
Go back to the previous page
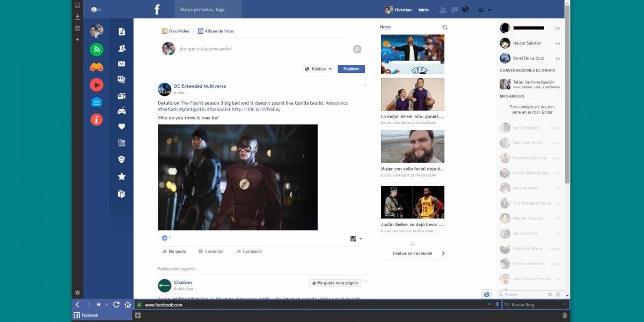77,304
